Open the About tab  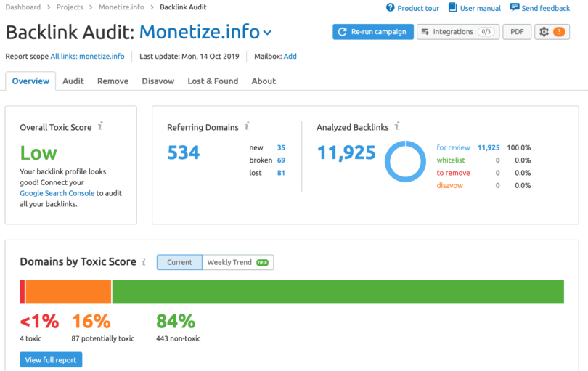[264, 81]
